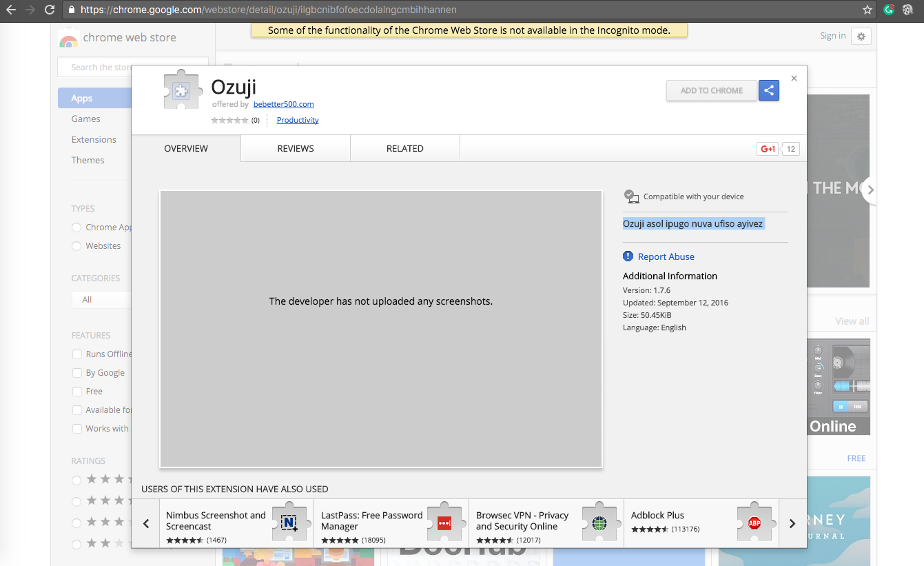Open the LastPass: Free Password Manager card
924x566 pixels.
pyautogui.click(x=391, y=524)
